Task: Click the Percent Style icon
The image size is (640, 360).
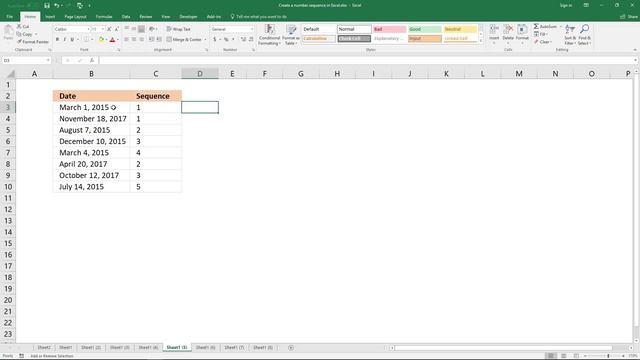Action: [226, 40]
